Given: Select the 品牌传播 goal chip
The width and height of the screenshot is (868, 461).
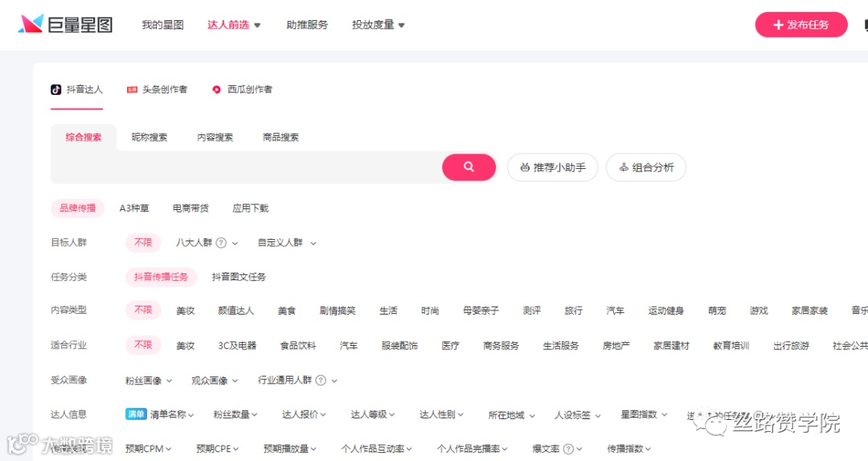Looking at the screenshot, I should [x=77, y=208].
